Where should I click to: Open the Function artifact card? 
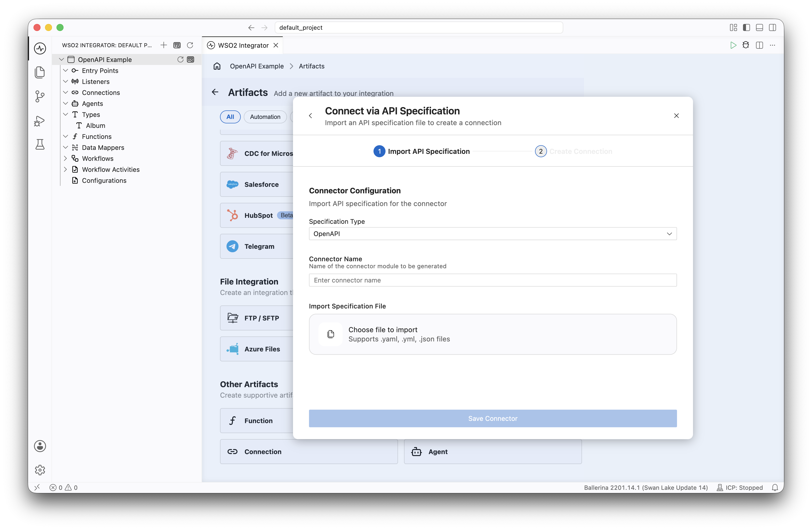(256, 421)
